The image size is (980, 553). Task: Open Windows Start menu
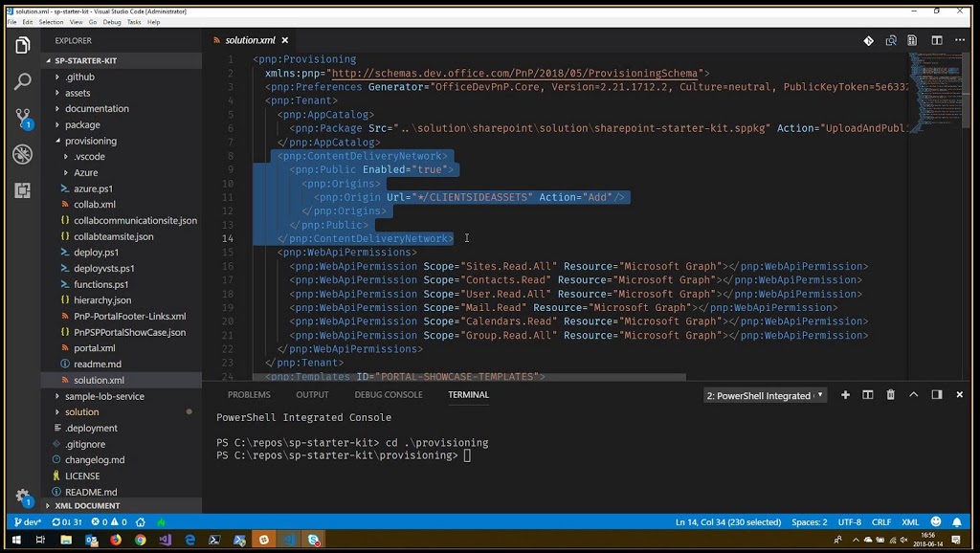click(16, 540)
